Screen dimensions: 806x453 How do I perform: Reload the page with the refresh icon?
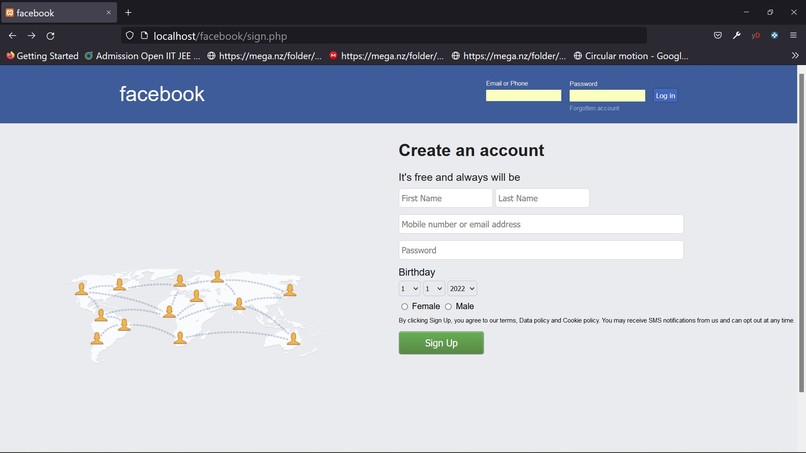[x=50, y=36]
